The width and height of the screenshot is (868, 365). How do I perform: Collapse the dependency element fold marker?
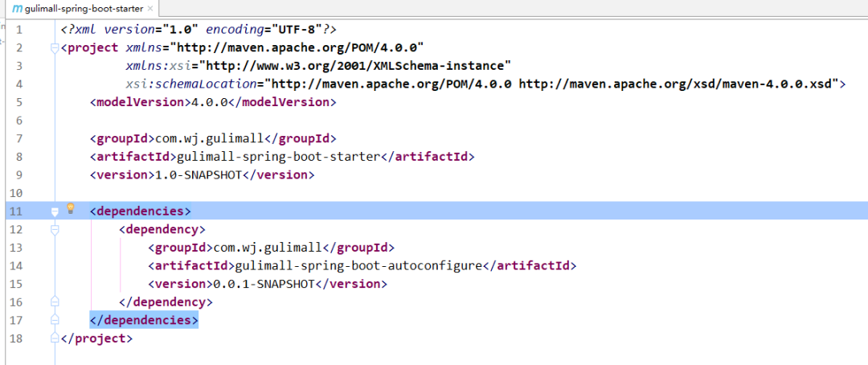pyautogui.click(x=55, y=229)
